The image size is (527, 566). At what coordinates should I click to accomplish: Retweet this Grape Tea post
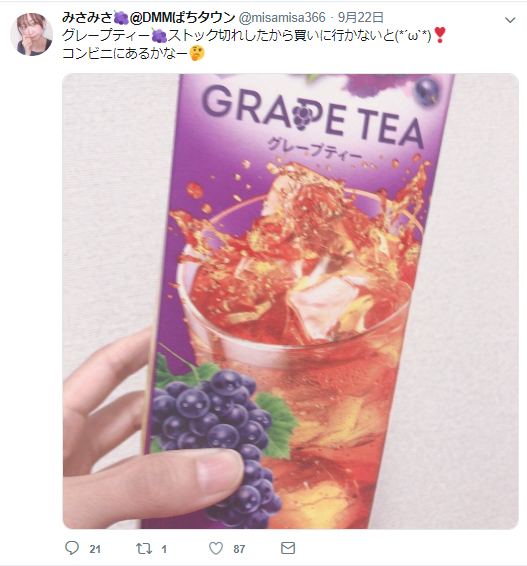click(143, 549)
